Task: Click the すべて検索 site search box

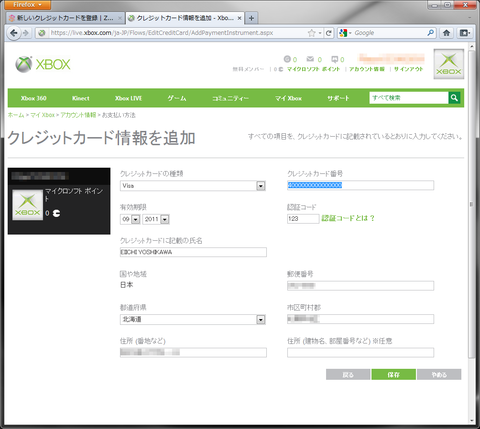Action: (x=409, y=98)
